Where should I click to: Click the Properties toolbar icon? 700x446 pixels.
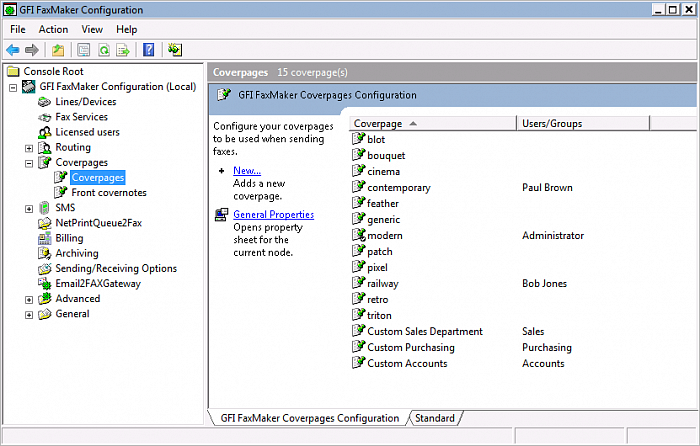click(x=84, y=49)
